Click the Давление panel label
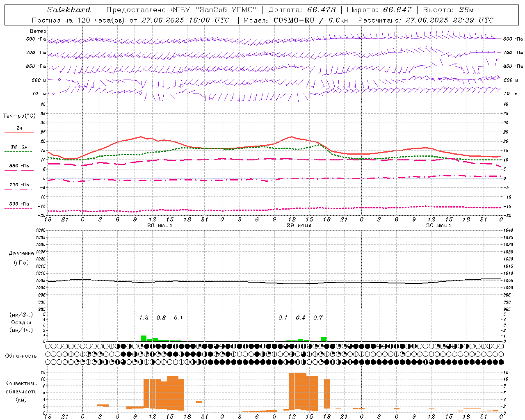Image resolution: width=525 pixels, height=420 pixels. click(21, 253)
